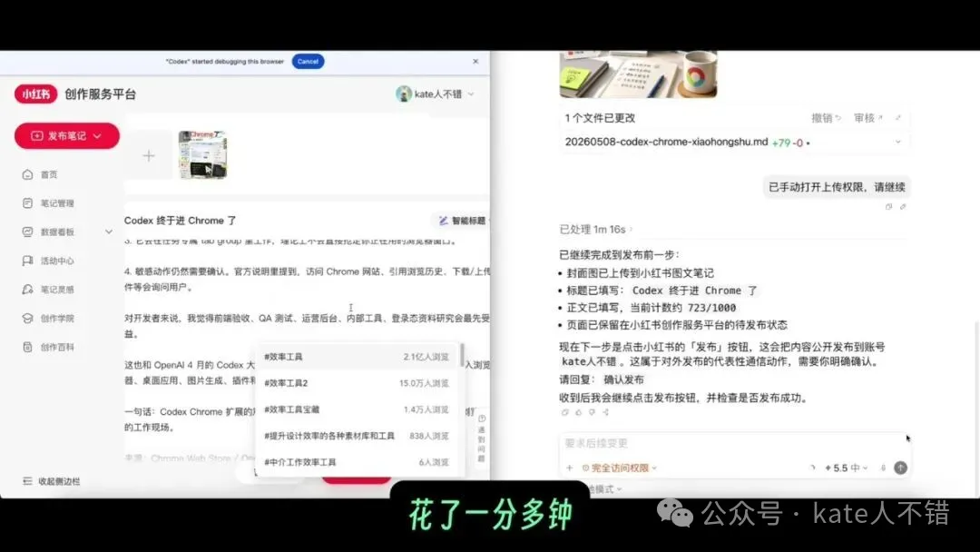Image resolution: width=980 pixels, height=552 pixels.
Task: Click the uploaded cover image thumbnail
Action: pyautogui.click(x=203, y=155)
